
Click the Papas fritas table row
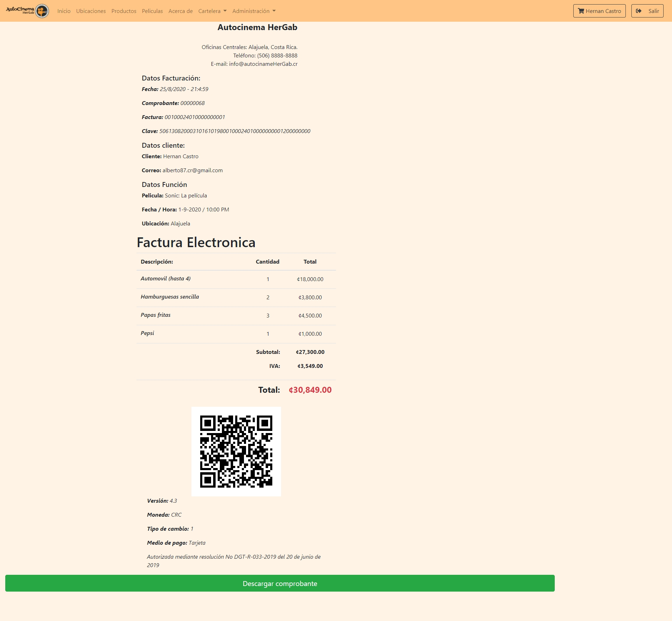point(236,315)
